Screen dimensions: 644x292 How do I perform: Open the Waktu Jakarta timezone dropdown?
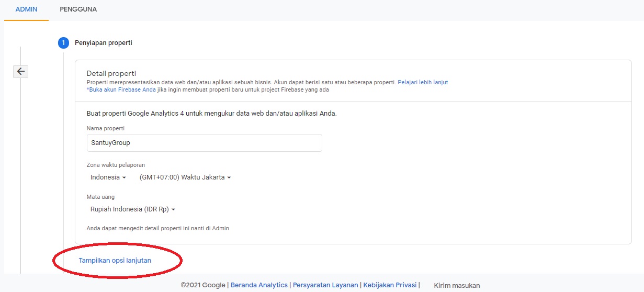(185, 177)
